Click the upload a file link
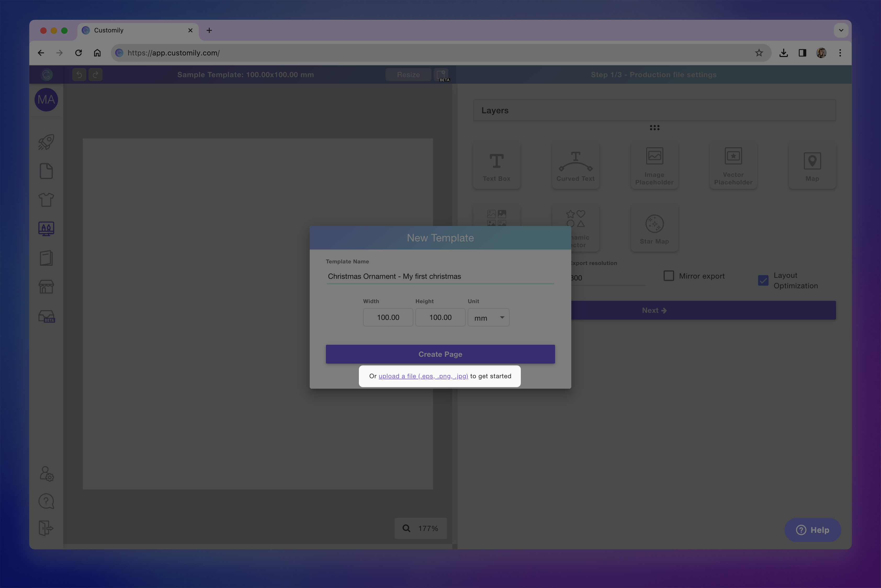 (x=423, y=376)
